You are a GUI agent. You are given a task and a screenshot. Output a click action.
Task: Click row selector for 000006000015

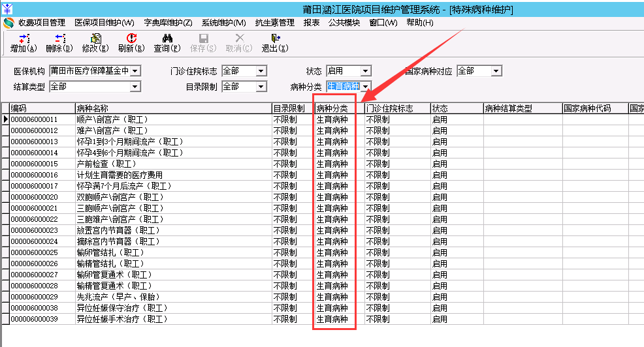point(5,164)
